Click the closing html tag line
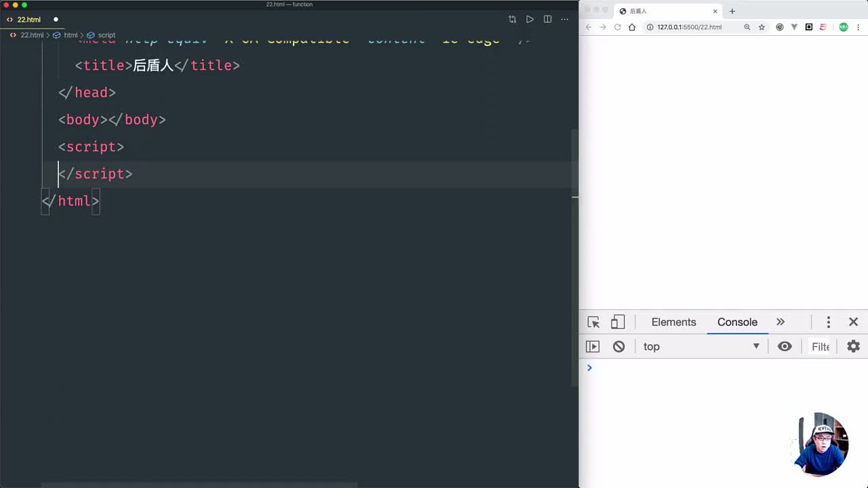 click(x=71, y=201)
